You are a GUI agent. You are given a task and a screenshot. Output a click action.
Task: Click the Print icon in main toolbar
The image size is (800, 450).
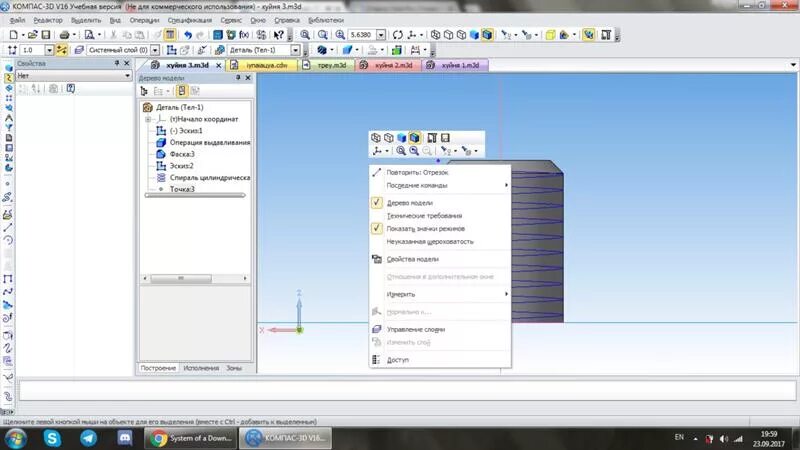tap(64, 35)
